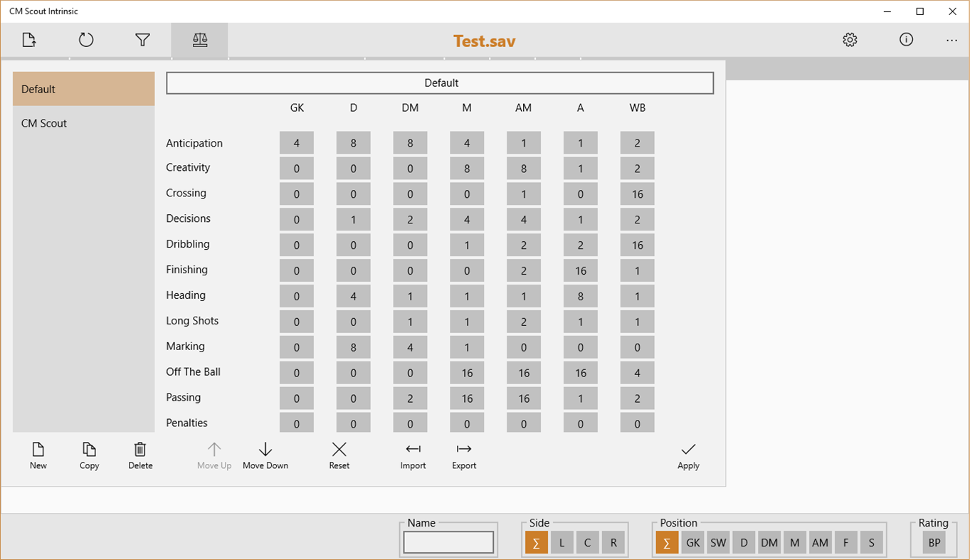Toggle the DM position filter
This screenshot has width=970, height=560.
(769, 543)
